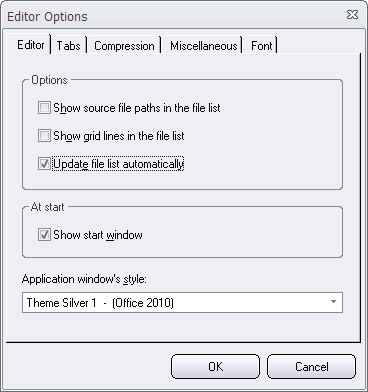Click the Show start window label text
The width and height of the screenshot is (368, 392).
coord(98,235)
